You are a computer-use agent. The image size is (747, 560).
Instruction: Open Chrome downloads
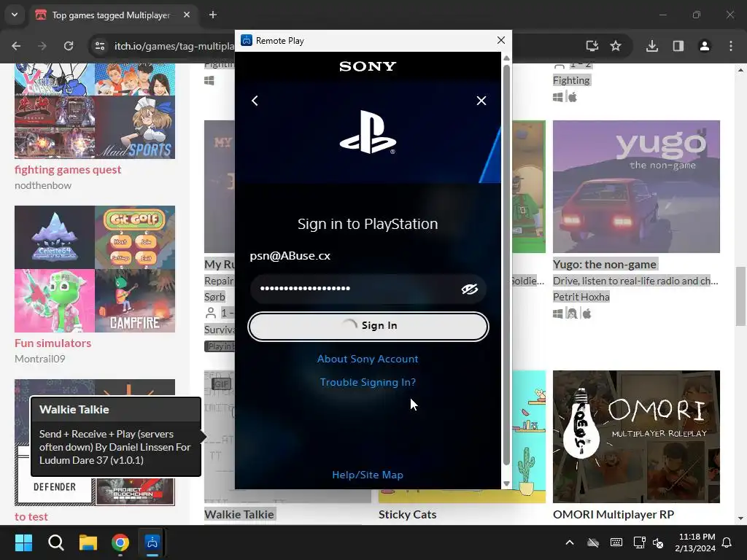(652, 46)
